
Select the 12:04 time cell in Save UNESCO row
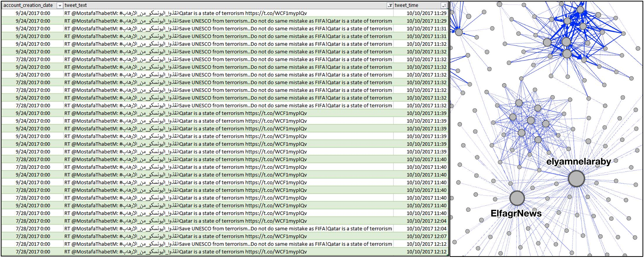pos(426,229)
